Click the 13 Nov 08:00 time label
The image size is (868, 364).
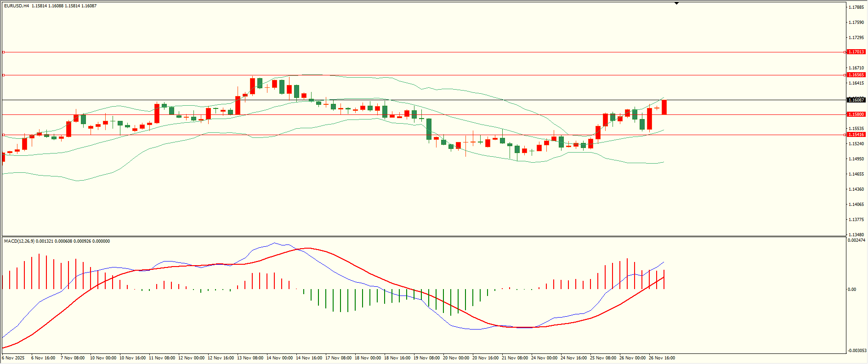pos(250,358)
